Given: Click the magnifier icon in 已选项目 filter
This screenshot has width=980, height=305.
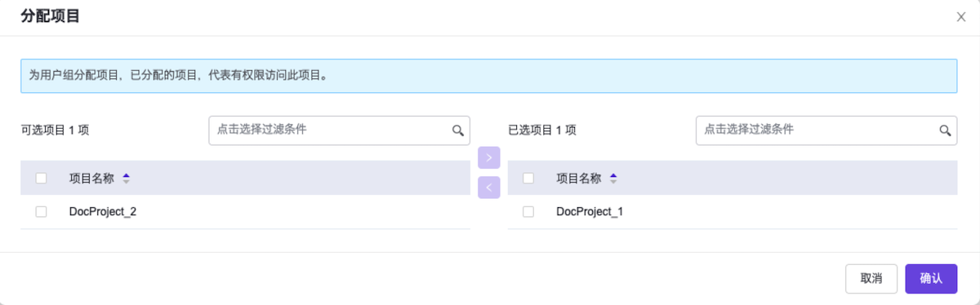Looking at the screenshot, I should pos(945,130).
